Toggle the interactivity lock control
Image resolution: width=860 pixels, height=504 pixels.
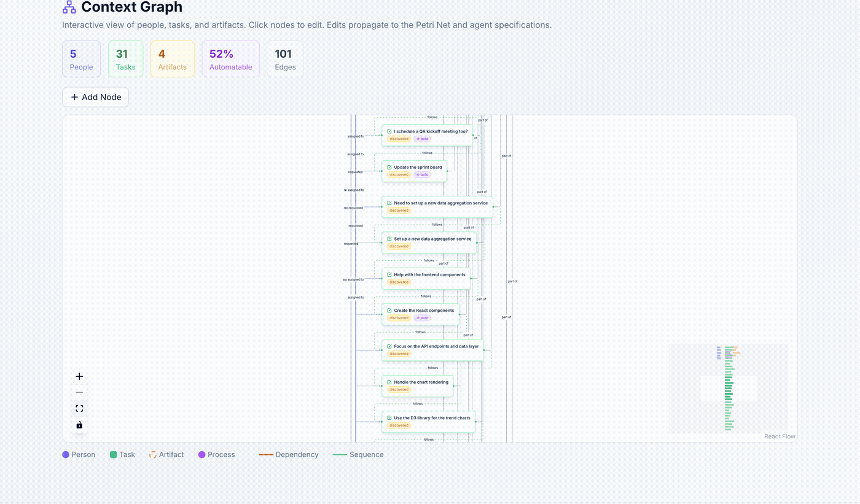point(79,424)
